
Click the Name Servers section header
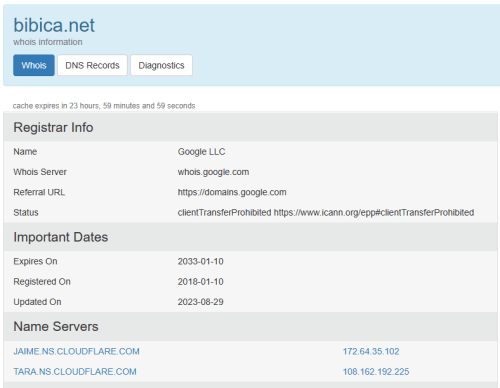pyautogui.click(x=251, y=326)
